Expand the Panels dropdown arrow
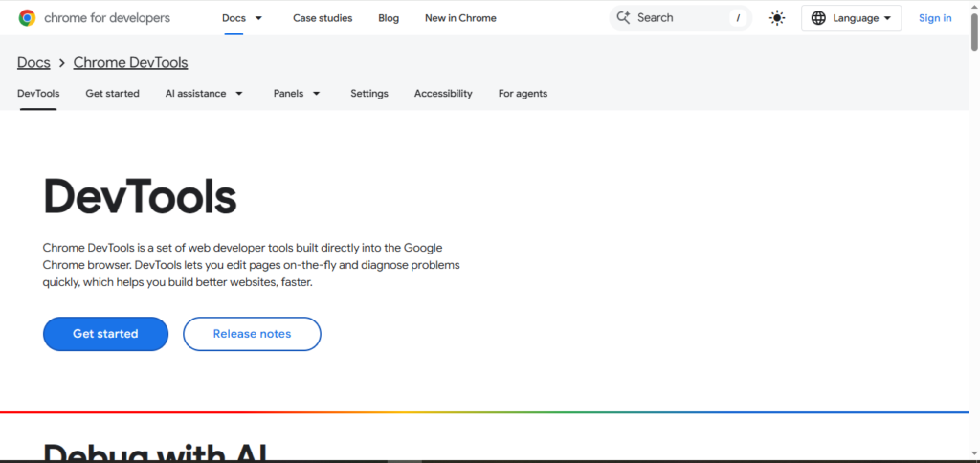Screen dimensions: 980x463 coord(316,94)
